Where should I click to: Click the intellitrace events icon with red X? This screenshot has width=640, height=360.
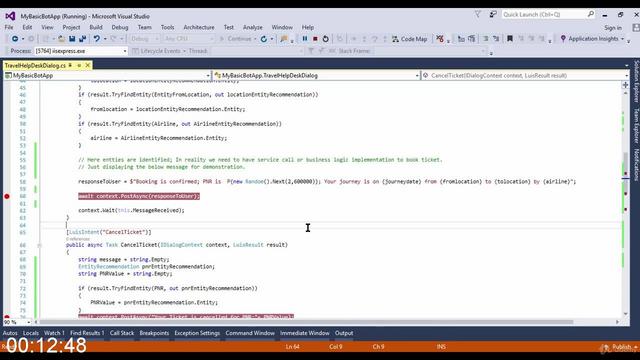point(440,39)
